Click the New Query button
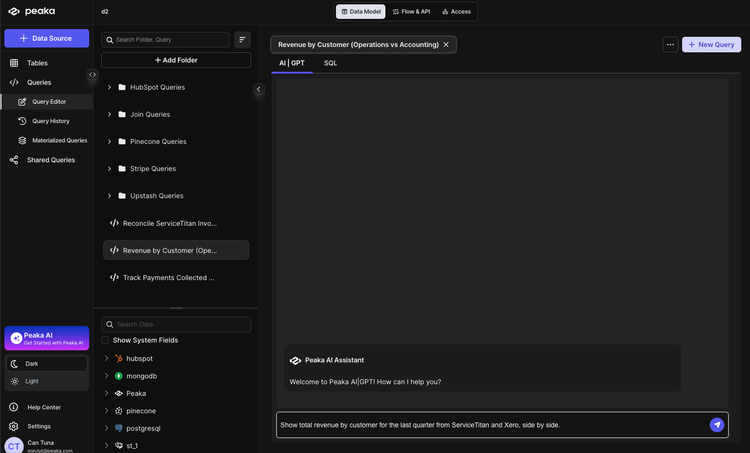 point(711,44)
